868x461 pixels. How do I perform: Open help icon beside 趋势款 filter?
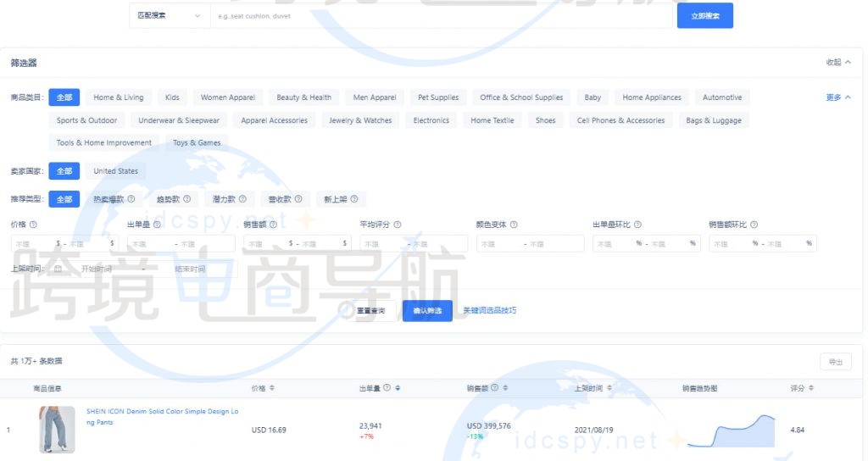tap(186, 198)
